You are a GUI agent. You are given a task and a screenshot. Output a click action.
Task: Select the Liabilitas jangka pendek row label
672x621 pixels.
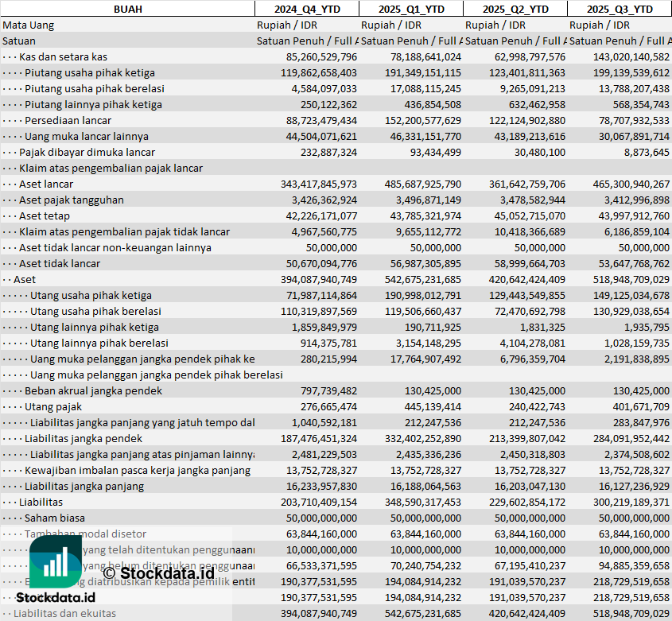coord(84,438)
